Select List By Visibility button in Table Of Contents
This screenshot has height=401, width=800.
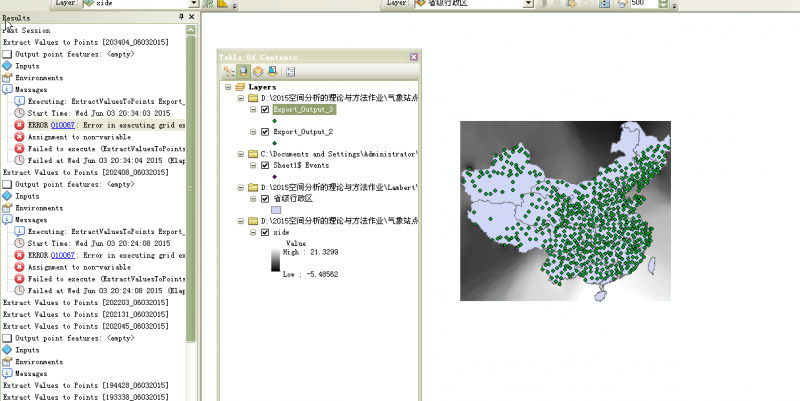pos(258,72)
